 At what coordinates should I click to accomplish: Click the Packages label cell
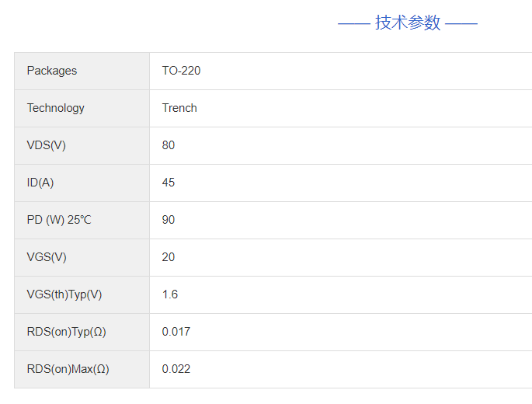[52, 71]
